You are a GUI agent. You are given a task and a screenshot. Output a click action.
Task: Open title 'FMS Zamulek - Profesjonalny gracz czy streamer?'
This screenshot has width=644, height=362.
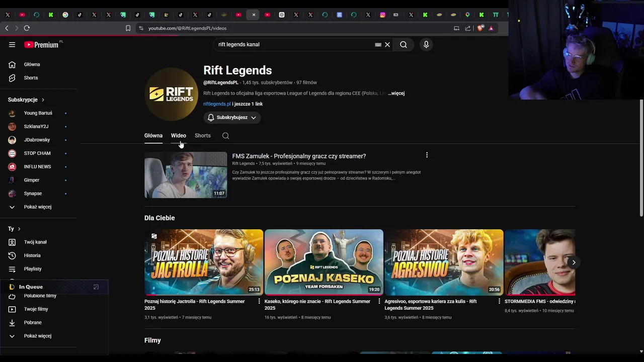299,156
